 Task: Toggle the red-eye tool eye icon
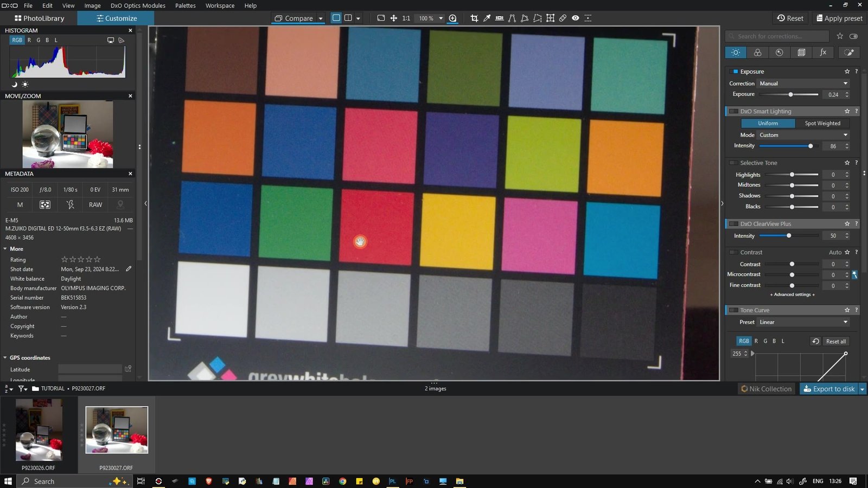[576, 18]
